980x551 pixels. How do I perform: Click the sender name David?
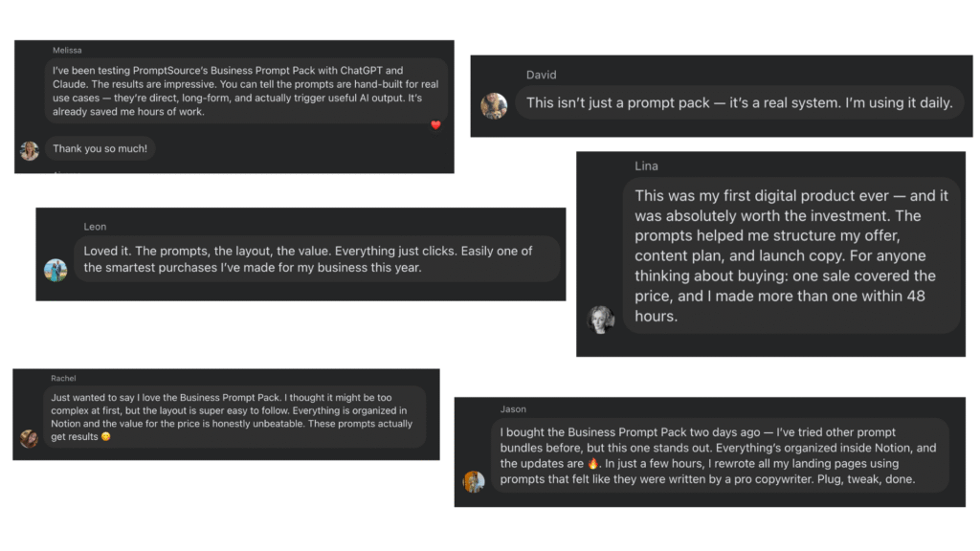pos(541,75)
